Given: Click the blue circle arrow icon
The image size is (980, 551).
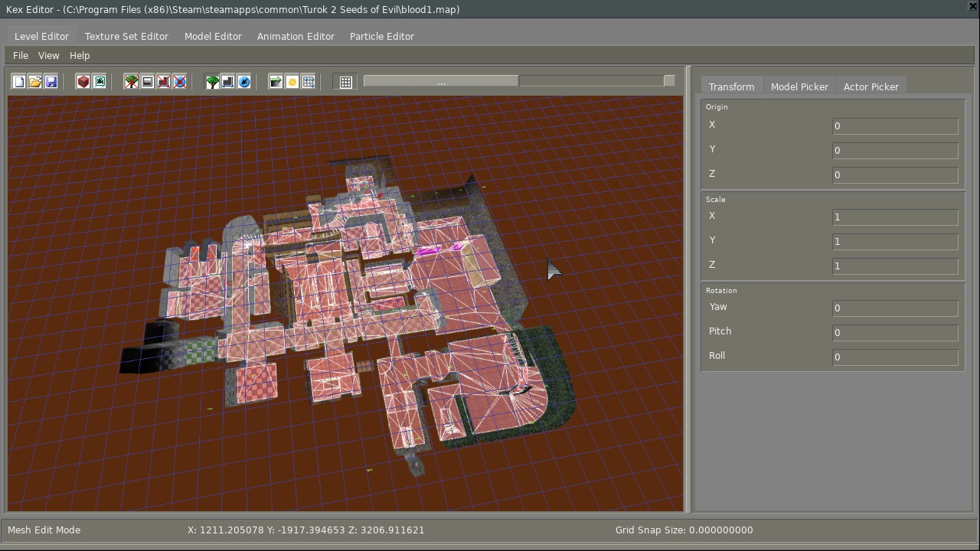Looking at the screenshot, I should click(x=244, y=82).
